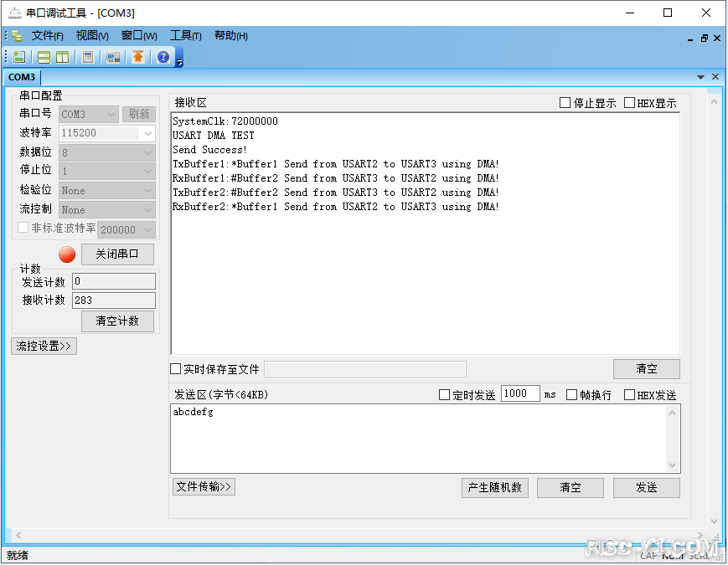Click the computer device manager toolbar icon

113,57
